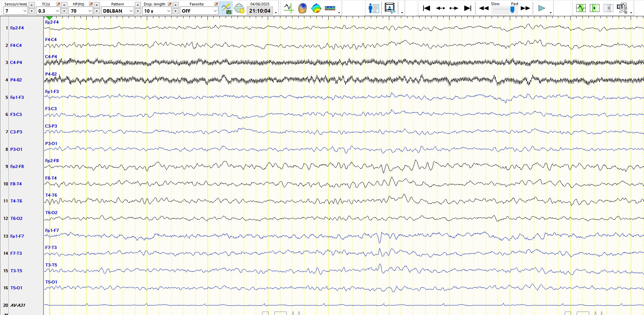Select channel label C4-P4 in the sidebar
Viewport: 644px width, 315px height.
pyautogui.click(x=16, y=63)
